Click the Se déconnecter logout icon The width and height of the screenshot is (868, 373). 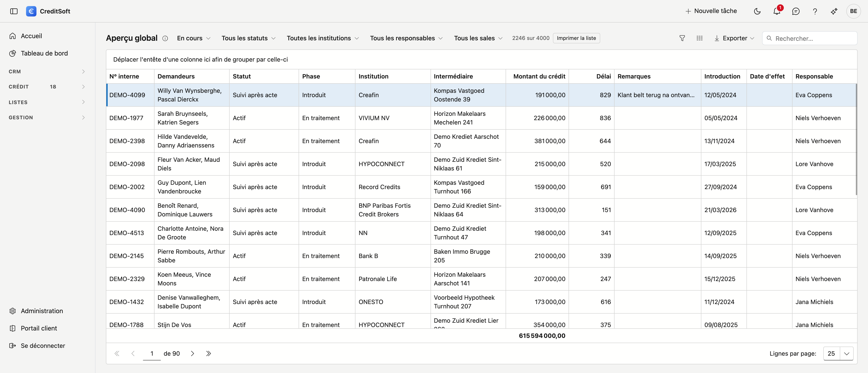pos(12,346)
